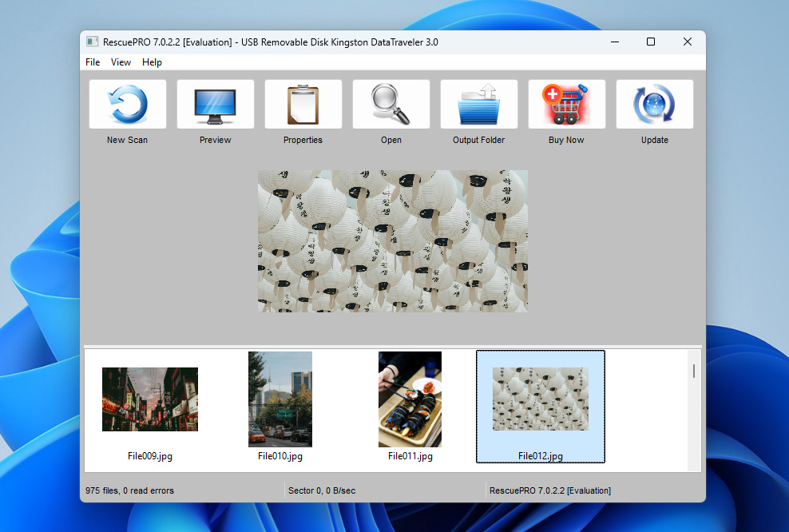The height and width of the screenshot is (532, 789).
Task: Minimize the RescuePRO window
Action: tap(614, 42)
